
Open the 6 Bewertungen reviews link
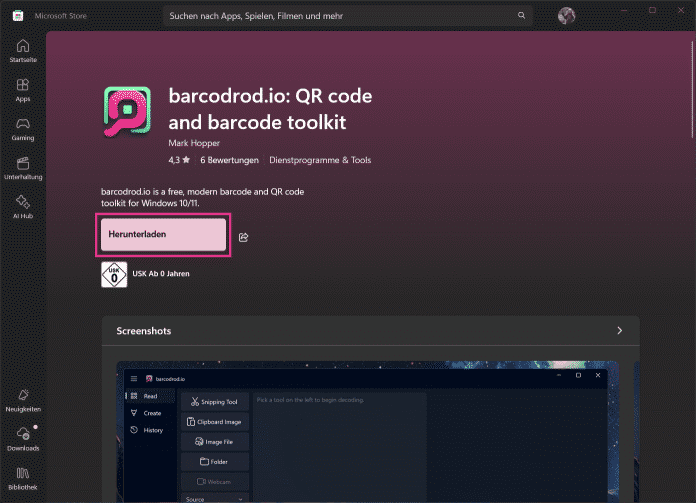point(229,160)
